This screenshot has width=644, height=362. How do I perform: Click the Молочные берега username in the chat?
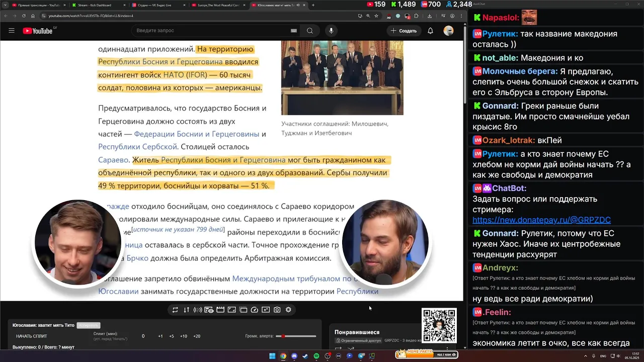pos(520,72)
